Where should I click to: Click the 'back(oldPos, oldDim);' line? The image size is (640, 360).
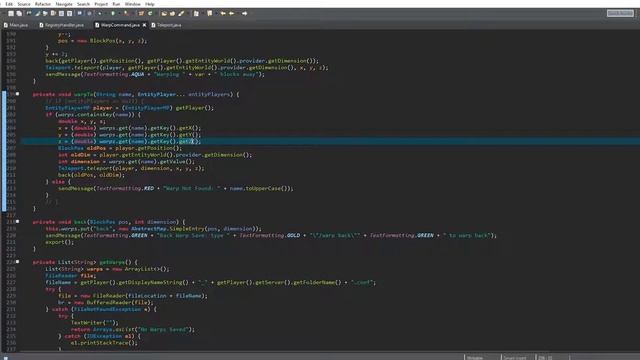tap(91, 175)
